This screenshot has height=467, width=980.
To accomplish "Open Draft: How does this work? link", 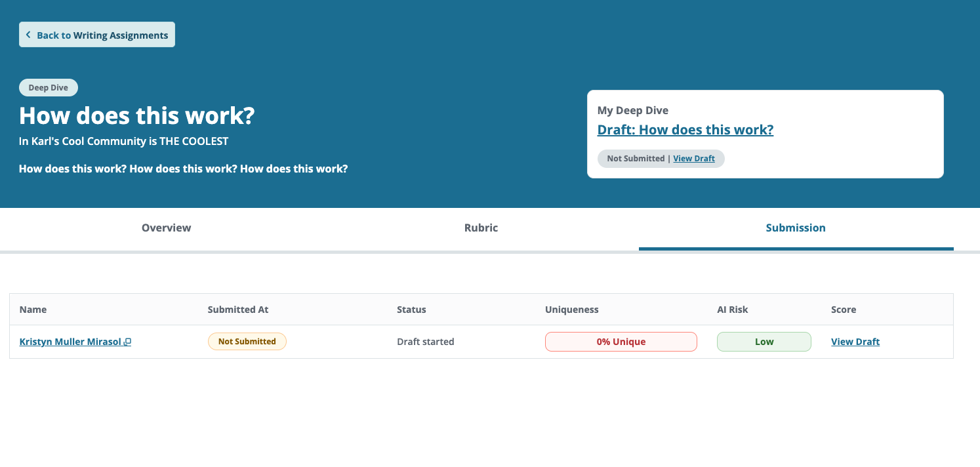I will click(x=685, y=130).
